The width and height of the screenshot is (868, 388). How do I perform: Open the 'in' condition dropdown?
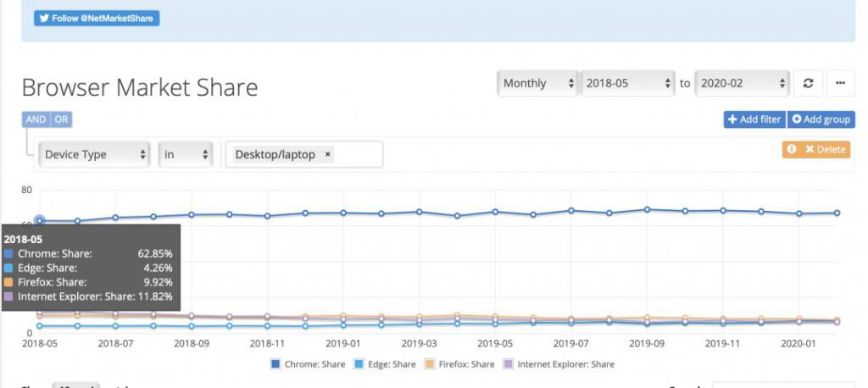tap(186, 154)
